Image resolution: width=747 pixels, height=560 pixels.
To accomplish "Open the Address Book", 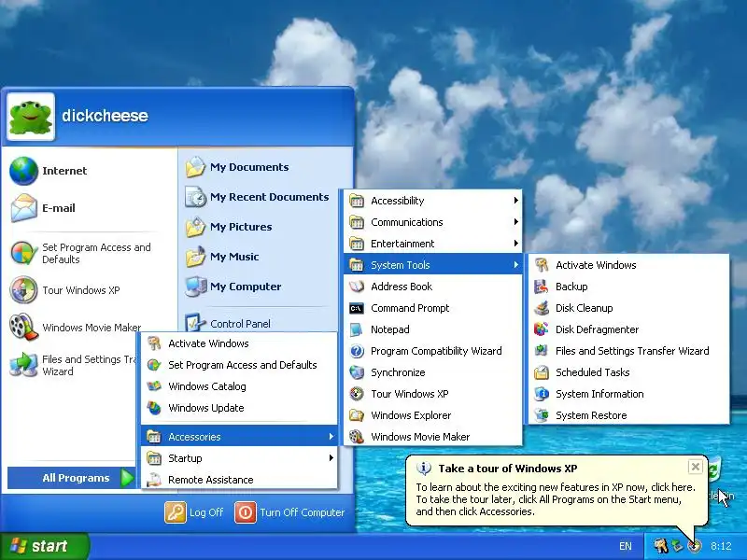I will pyautogui.click(x=432, y=287).
